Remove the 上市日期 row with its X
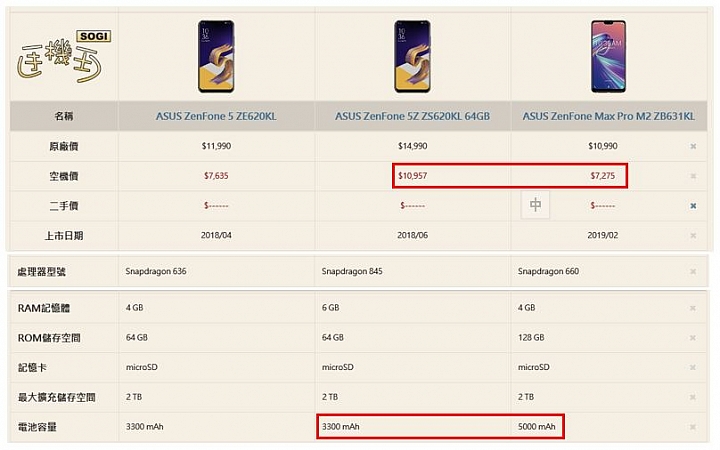 693,236
